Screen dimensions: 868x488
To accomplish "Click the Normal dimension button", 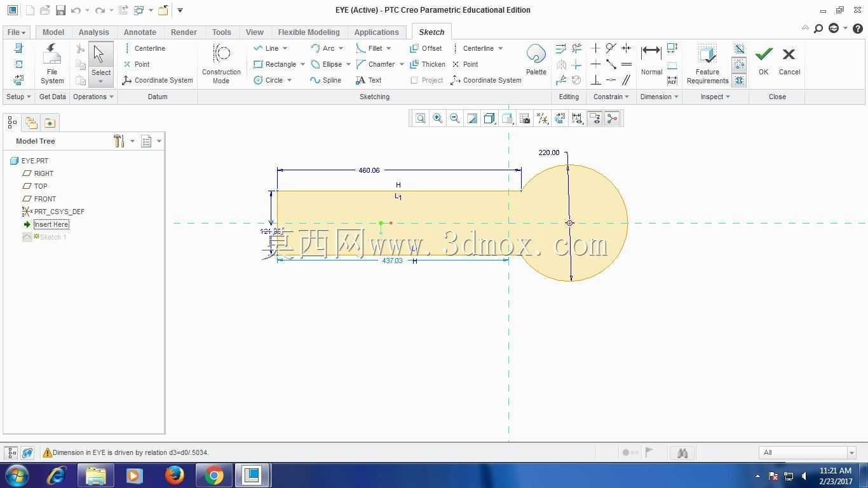I will coord(651,60).
